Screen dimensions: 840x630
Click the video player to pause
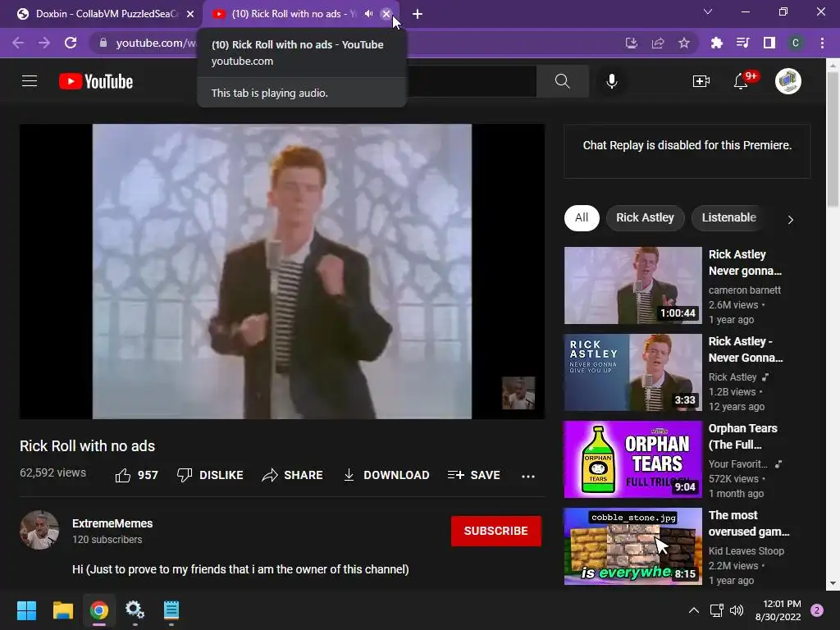click(282, 271)
